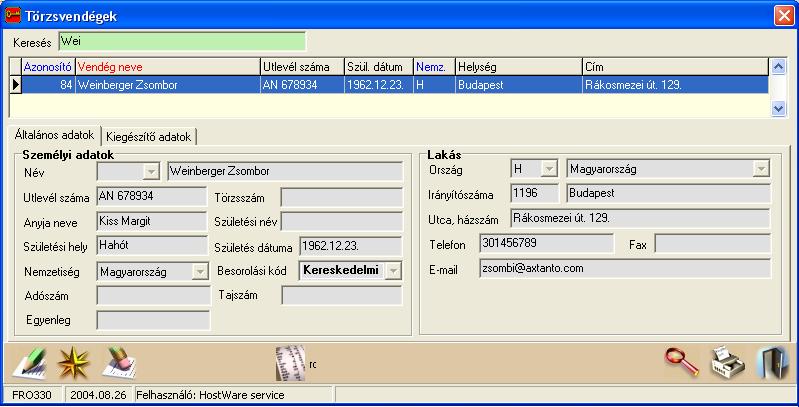799x407 pixels.
Task: Click the grid scrollbar down arrow
Action: pyautogui.click(x=778, y=108)
